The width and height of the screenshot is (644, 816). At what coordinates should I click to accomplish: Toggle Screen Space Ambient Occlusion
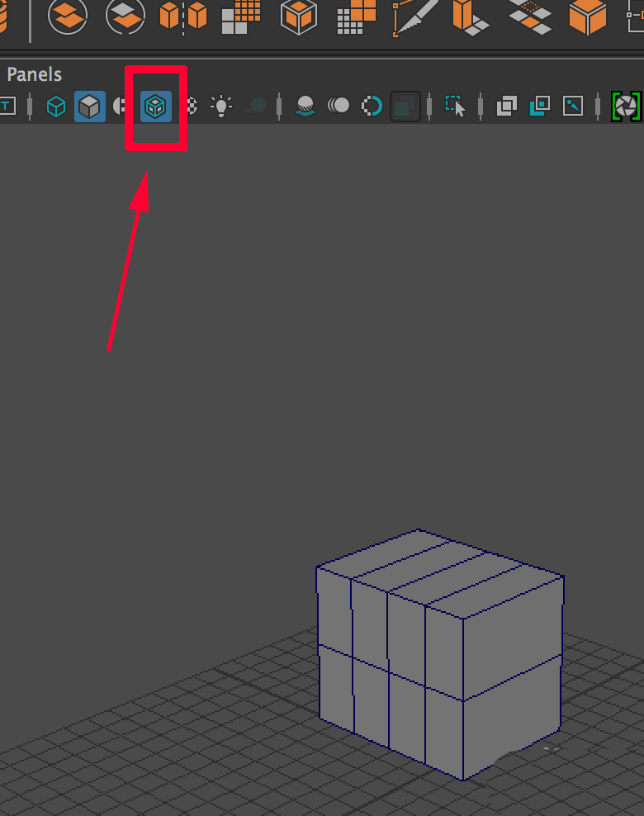coord(305,107)
